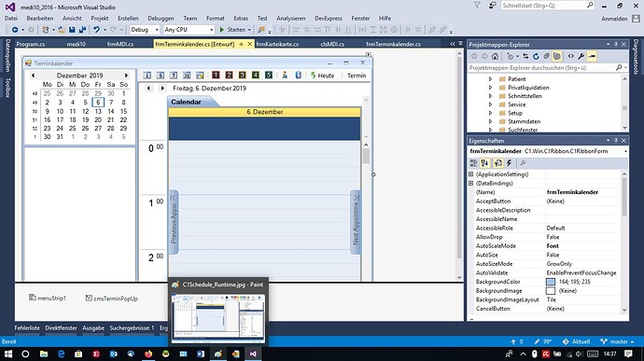Click the BackgroundColor color swatch
The image size is (644, 361).
coord(551,282)
